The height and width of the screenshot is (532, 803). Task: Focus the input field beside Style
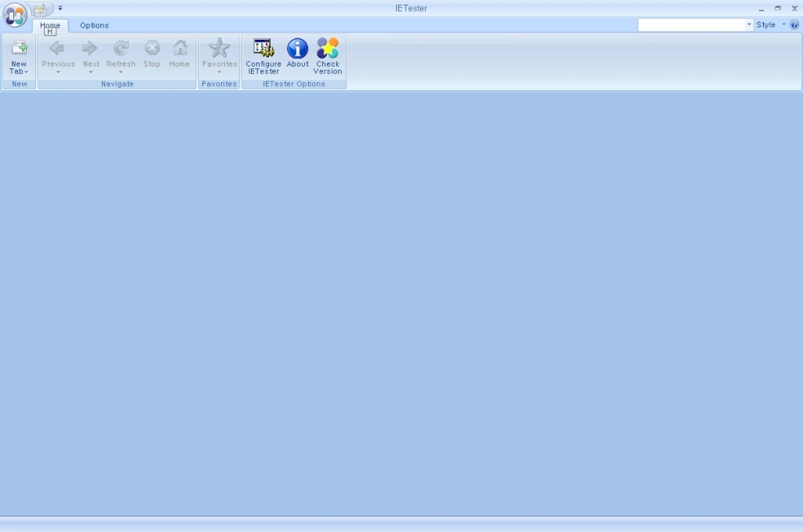[692, 24]
